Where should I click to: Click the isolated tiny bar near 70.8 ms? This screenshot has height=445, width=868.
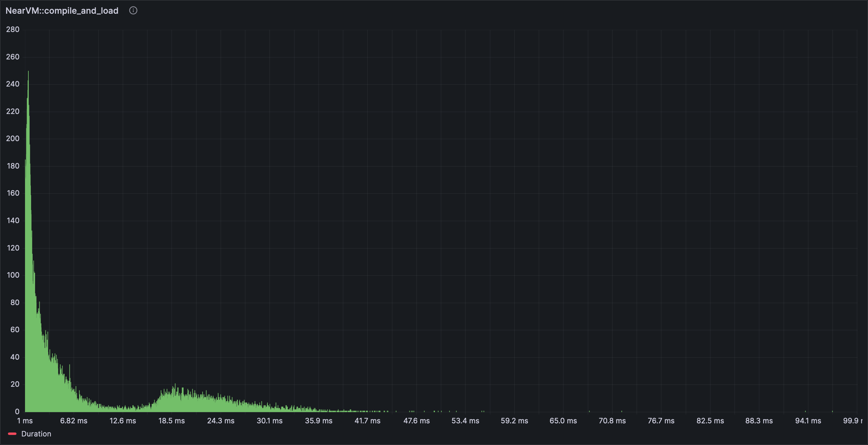pyautogui.click(x=622, y=411)
